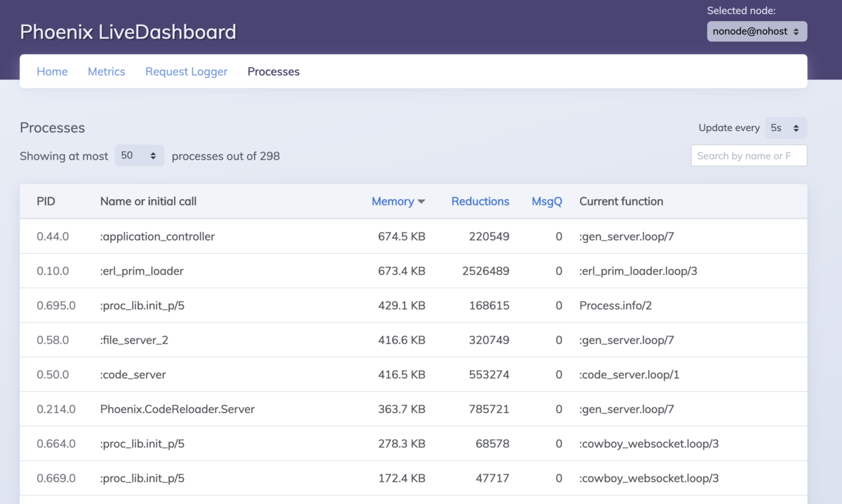Select the :code_server process row
The width and height of the screenshot is (842, 504).
pos(413,374)
